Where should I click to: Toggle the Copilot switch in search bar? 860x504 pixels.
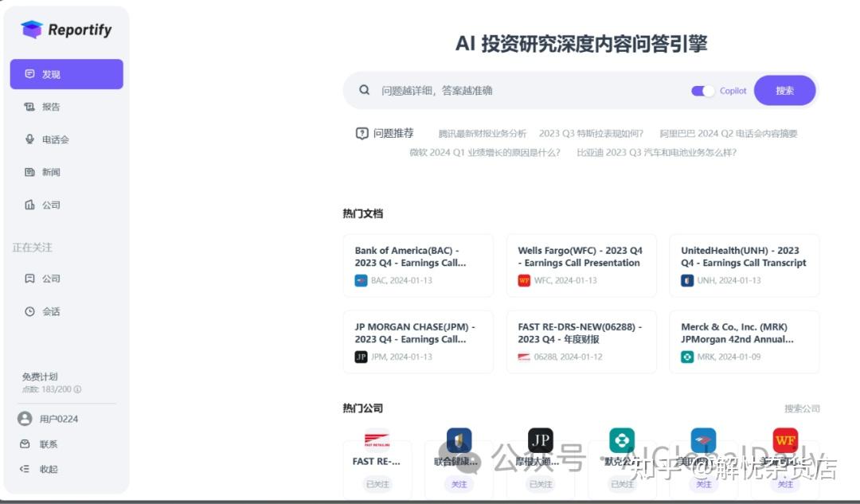coord(702,91)
